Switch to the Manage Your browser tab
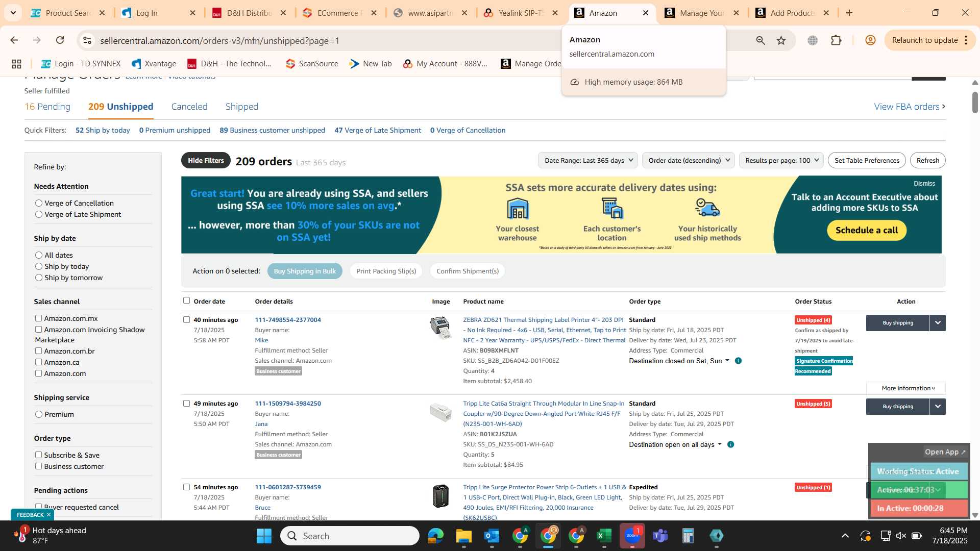 pyautogui.click(x=702, y=13)
